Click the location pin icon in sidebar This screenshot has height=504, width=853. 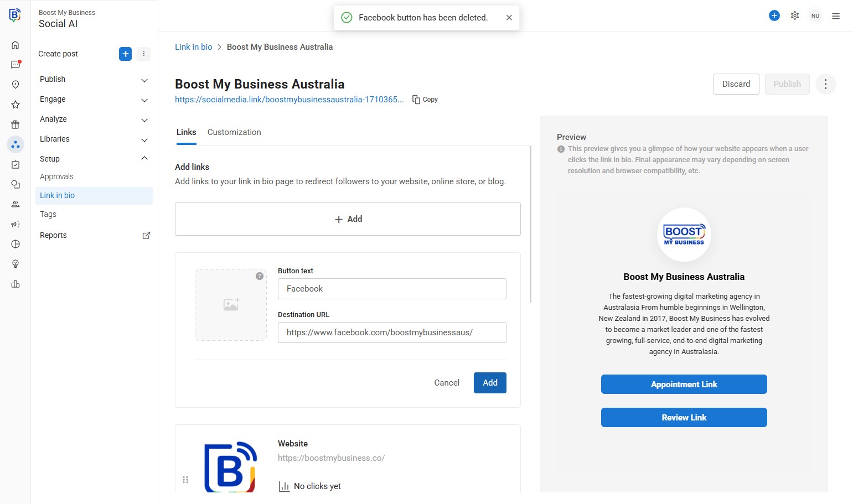pyautogui.click(x=15, y=85)
